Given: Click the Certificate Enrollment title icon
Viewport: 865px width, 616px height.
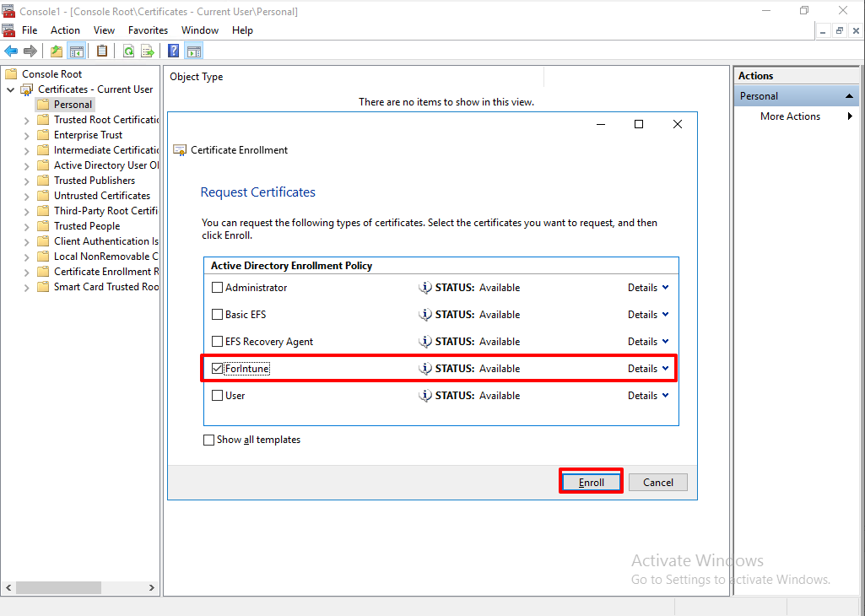Looking at the screenshot, I should (180, 150).
